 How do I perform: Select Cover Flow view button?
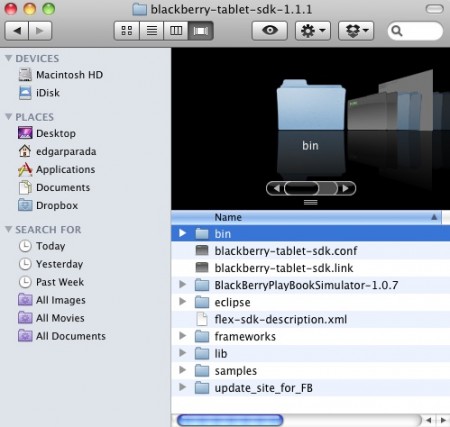tap(201, 31)
